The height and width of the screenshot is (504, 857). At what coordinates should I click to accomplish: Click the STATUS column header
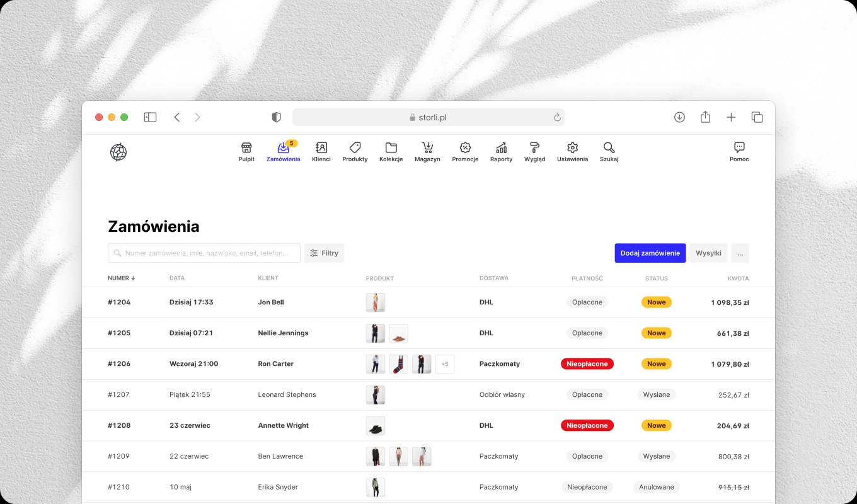657,278
